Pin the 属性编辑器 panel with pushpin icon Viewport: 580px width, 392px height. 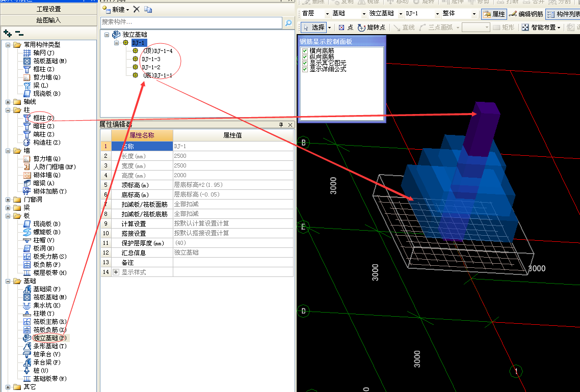point(281,125)
